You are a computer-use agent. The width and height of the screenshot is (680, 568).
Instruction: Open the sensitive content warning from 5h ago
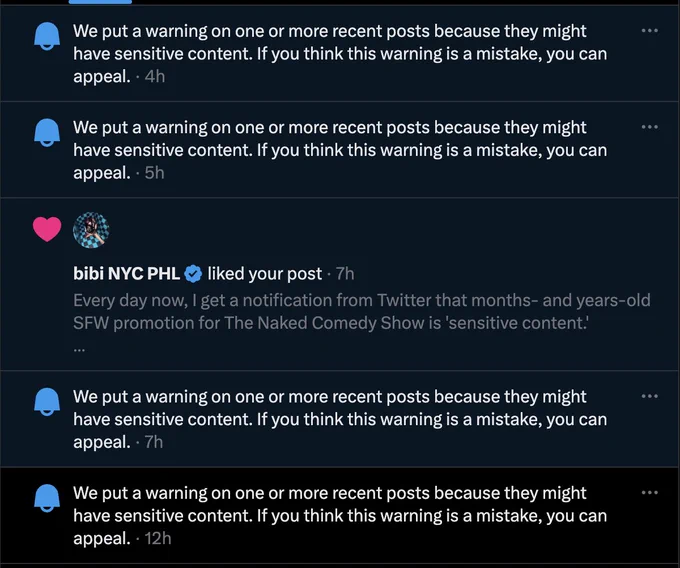pos(340,150)
